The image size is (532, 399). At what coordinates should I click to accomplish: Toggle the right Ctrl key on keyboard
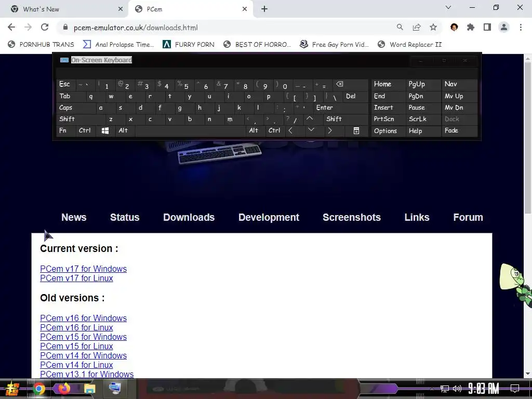(x=274, y=130)
